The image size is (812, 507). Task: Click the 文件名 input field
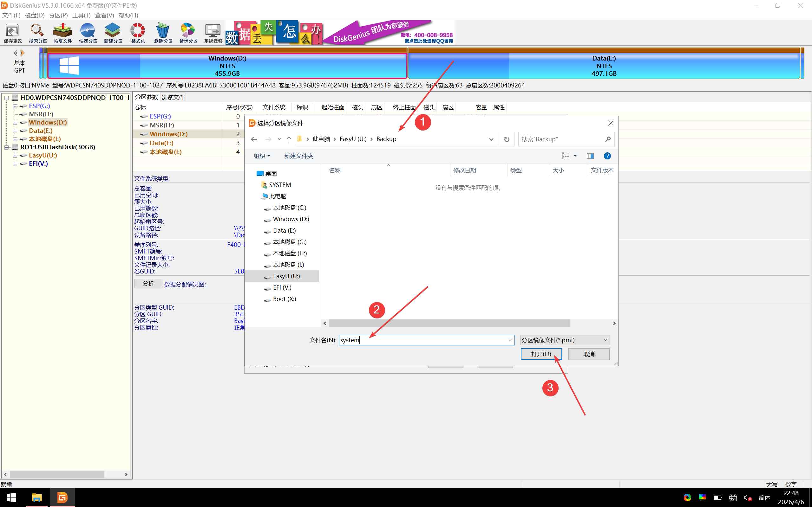[x=423, y=340]
